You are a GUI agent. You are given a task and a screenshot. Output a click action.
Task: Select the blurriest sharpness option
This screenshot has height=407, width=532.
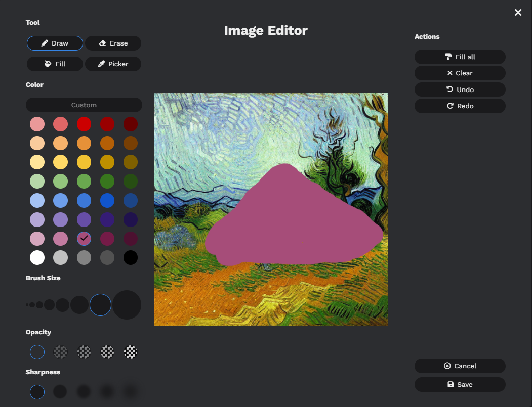point(131,392)
